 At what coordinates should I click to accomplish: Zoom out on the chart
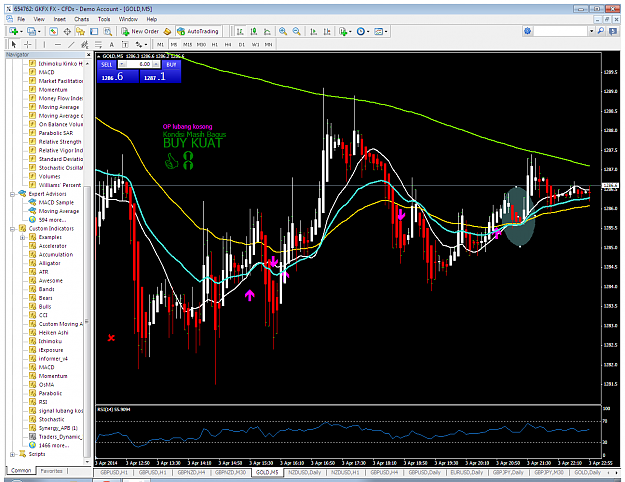(x=297, y=31)
